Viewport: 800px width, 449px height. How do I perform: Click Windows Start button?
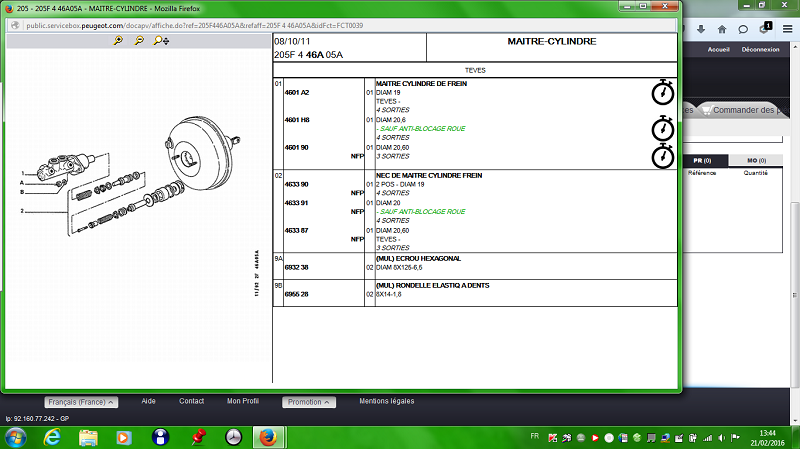point(15,438)
